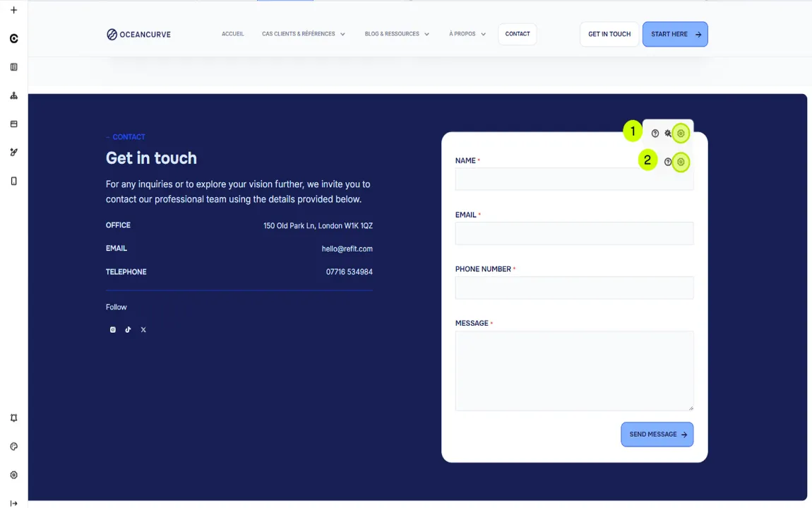The width and height of the screenshot is (812, 508).
Task: Open the À Propos dropdown
Action: coord(467,34)
